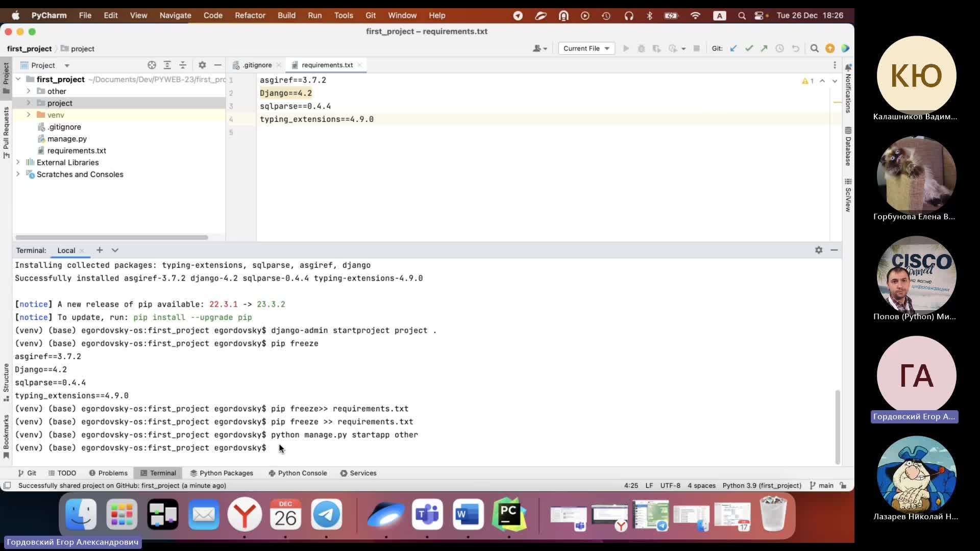
Task: Open editor tabs three-dot menu
Action: pyautogui.click(x=835, y=65)
